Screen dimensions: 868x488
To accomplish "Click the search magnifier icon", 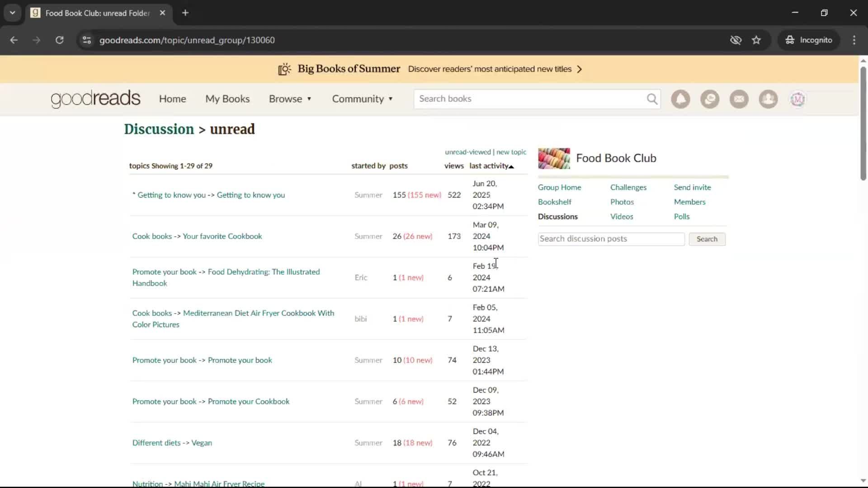I will point(652,99).
